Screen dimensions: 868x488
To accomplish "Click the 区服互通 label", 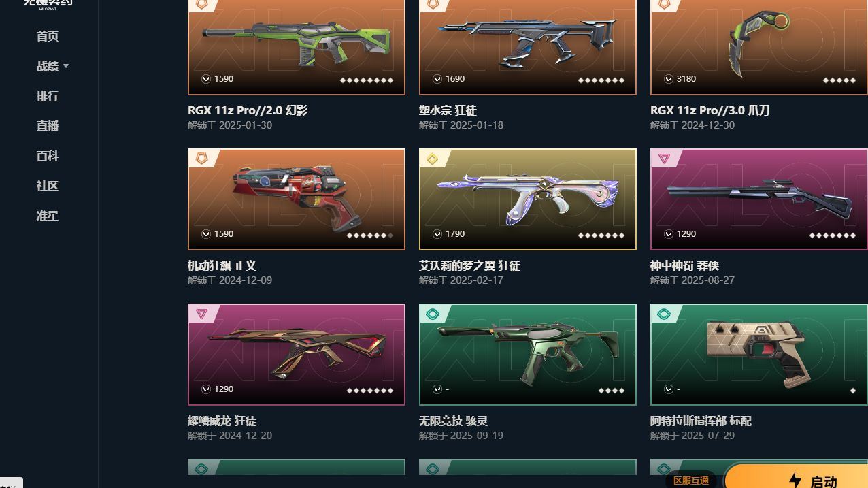I will pos(691,481).
